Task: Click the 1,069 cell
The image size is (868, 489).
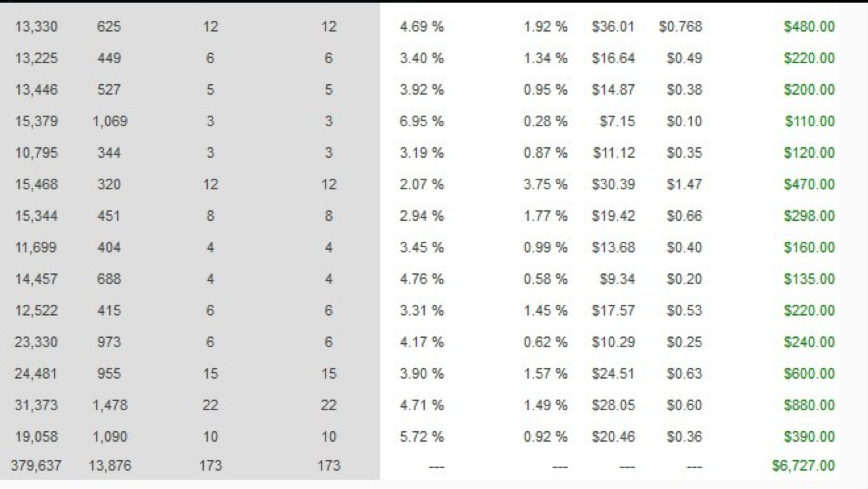Action: click(x=110, y=122)
